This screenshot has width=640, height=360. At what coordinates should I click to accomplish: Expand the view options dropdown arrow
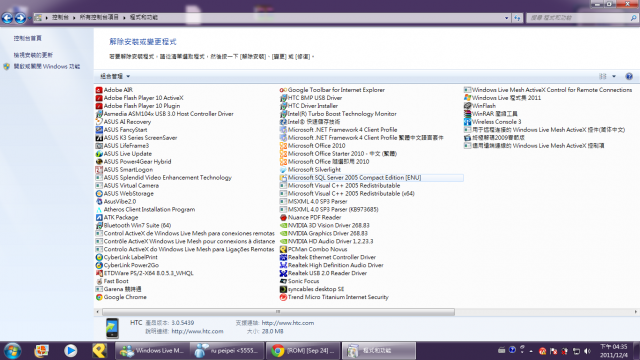pos(614,76)
